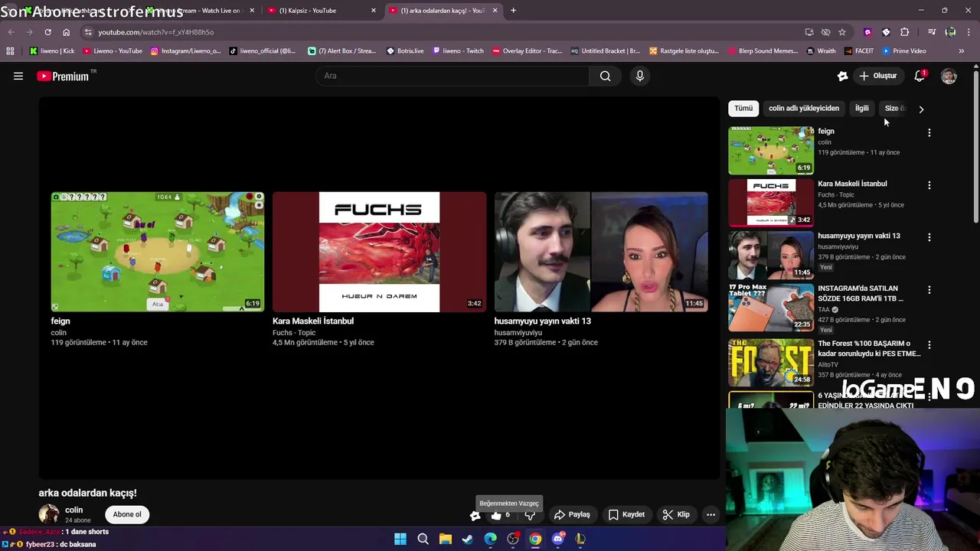Share video with Paylaş button
This screenshot has width=980, height=551.
[x=572, y=515]
